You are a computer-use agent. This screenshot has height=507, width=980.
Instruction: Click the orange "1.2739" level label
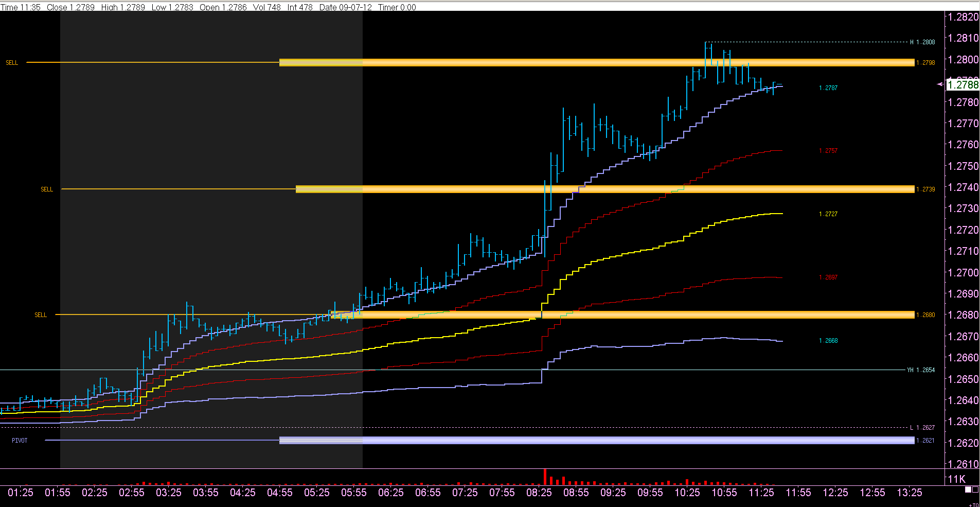[926, 189]
